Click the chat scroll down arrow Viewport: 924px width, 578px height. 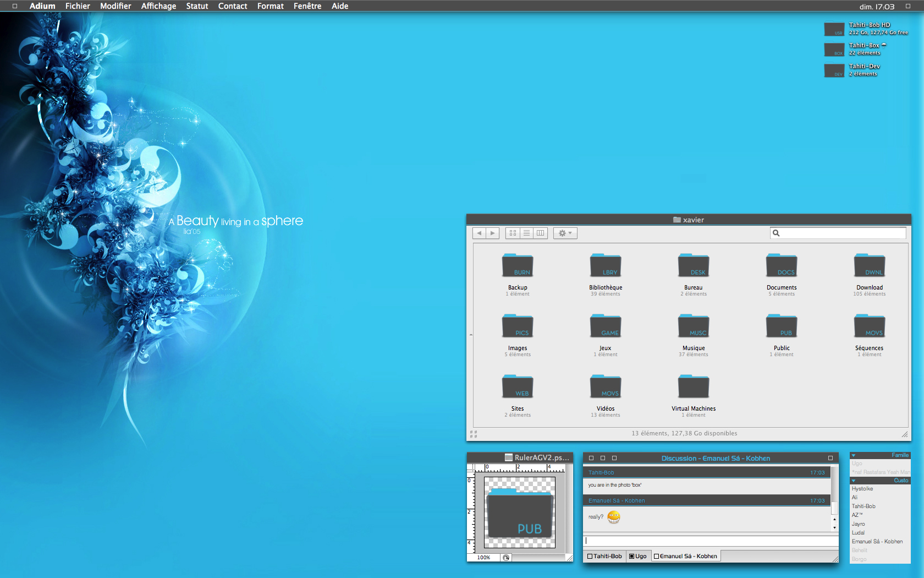834,527
